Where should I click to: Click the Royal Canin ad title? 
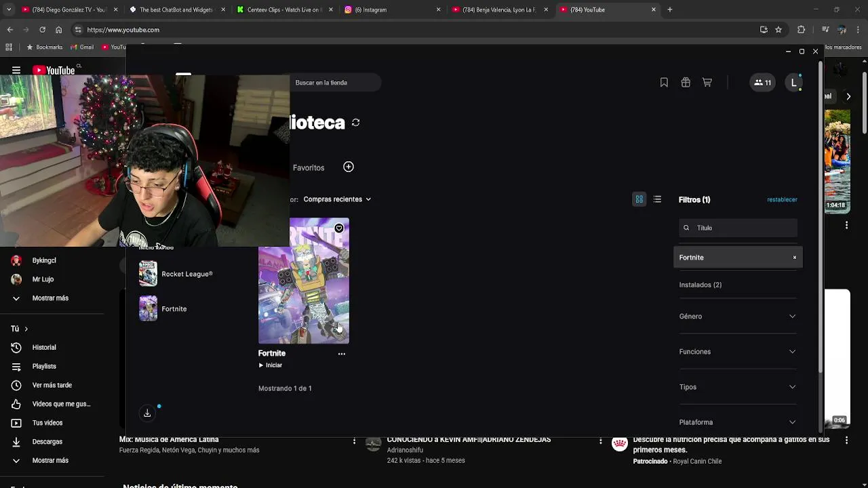(x=731, y=445)
